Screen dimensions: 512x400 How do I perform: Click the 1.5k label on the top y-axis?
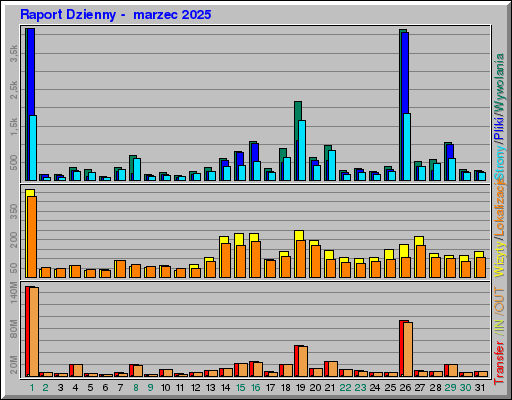(14, 126)
